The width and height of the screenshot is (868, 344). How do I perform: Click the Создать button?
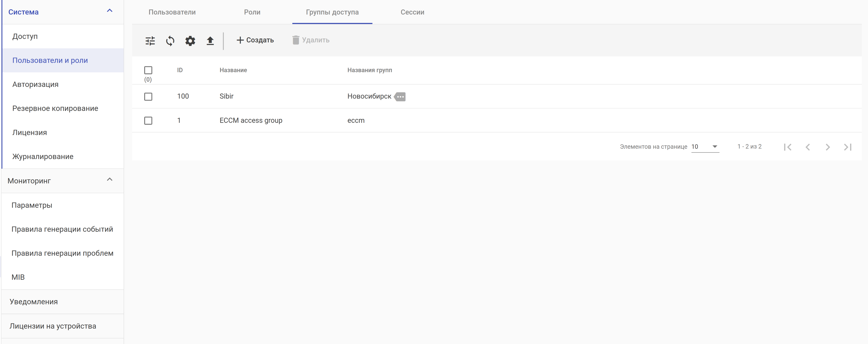[x=255, y=40]
